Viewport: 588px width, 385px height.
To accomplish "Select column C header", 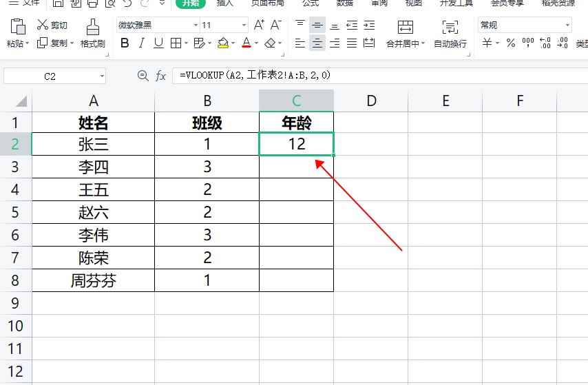I will (x=296, y=101).
